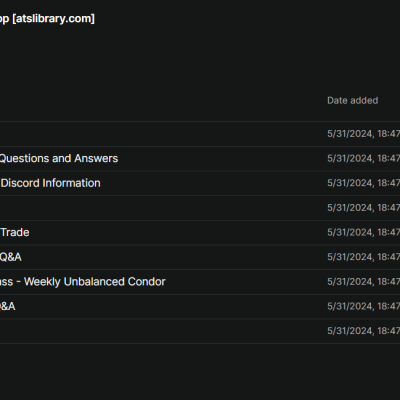Click date in row between Discord Information and Trade
The image size is (400, 400).
click(363, 208)
